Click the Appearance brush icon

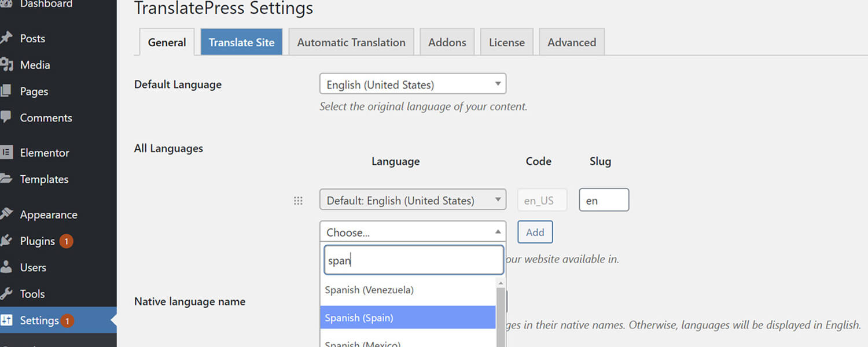point(6,215)
